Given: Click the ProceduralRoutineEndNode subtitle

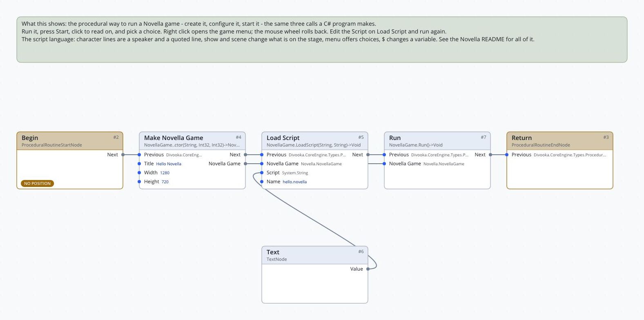Looking at the screenshot, I should tap(541, 145).
